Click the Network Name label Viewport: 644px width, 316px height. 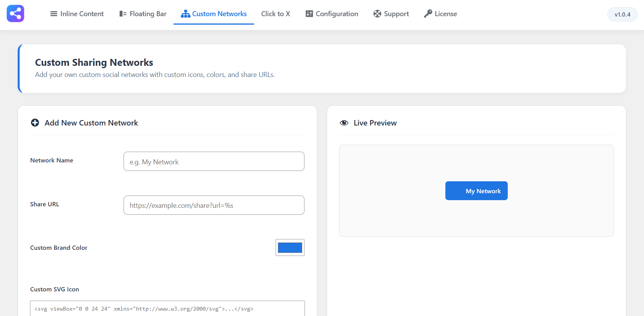click(52, 161)
